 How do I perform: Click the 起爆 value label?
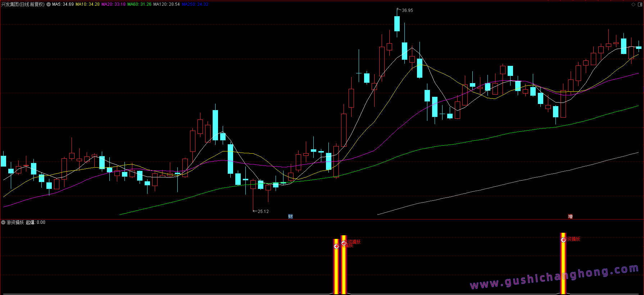point(36,222)
